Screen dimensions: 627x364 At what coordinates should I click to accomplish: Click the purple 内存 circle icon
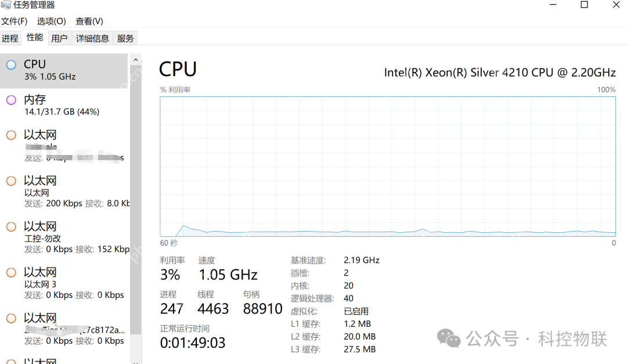pyautogui.click(x=11, y=100)
